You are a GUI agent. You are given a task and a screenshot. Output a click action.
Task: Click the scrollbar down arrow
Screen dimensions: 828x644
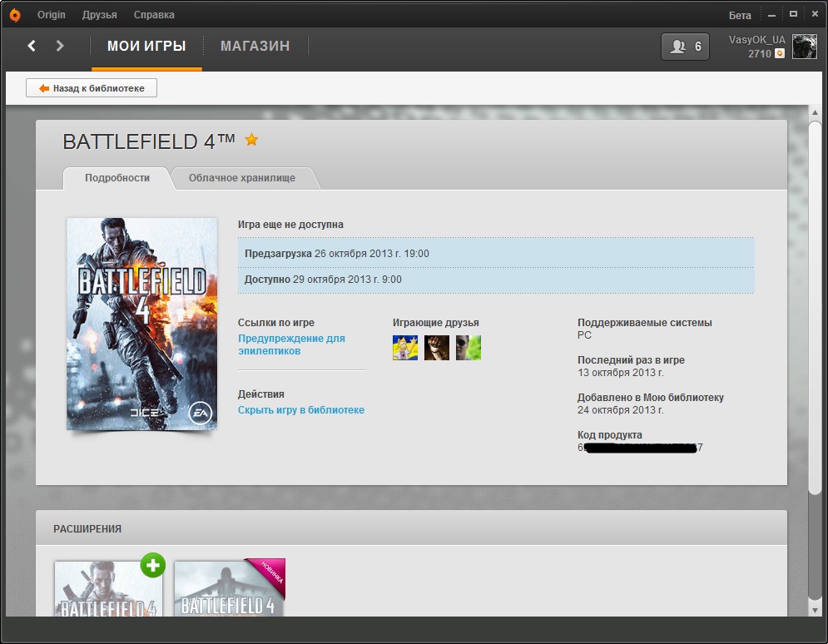[x=815, y=610]
